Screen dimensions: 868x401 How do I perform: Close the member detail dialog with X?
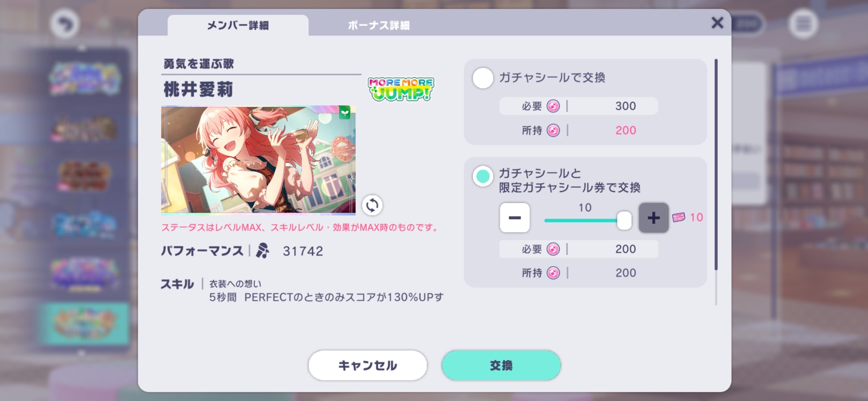pos(717,23)
